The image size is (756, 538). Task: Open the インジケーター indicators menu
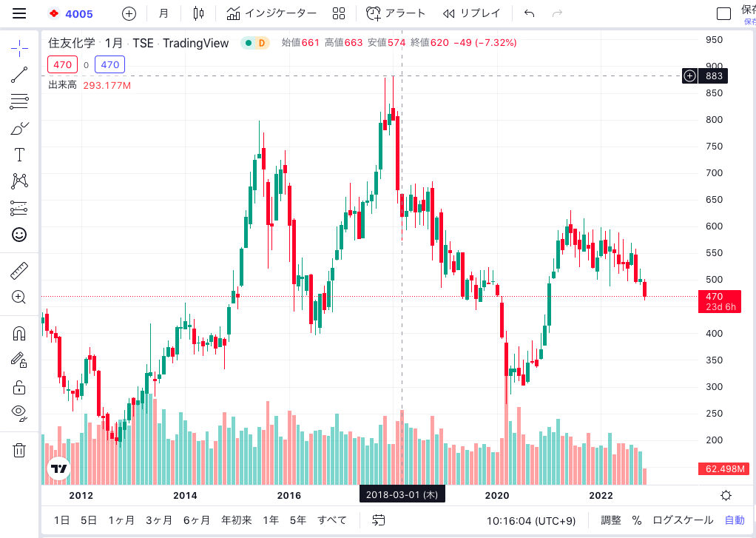[x=271, y=13]
